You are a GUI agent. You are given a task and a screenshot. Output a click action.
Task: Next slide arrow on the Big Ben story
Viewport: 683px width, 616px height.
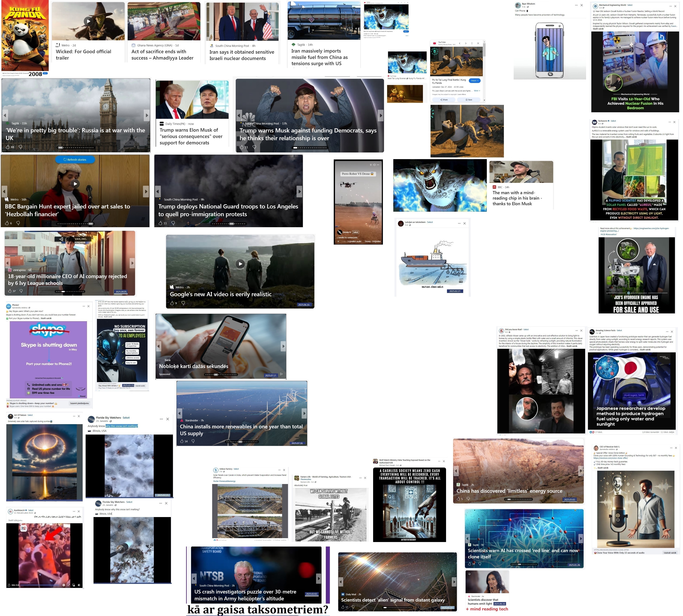pos(147,115)
